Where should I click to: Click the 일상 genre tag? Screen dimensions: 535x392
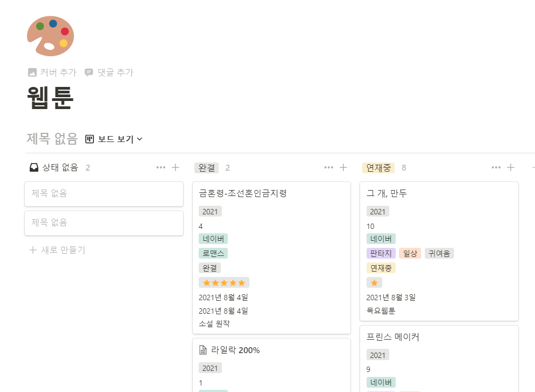pos(410,253)
